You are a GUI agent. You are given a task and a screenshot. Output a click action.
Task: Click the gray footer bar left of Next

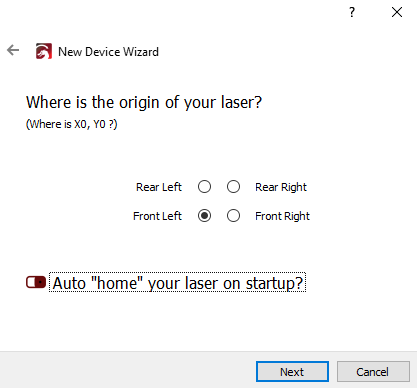127,370
